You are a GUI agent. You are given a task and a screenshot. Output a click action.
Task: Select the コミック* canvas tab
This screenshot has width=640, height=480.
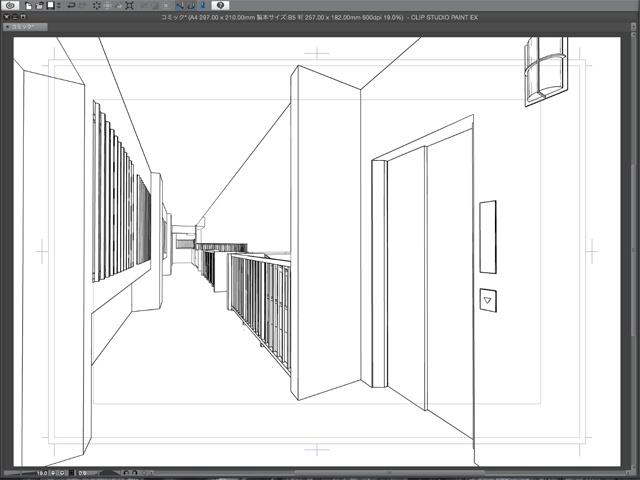click(x=25, y=27)
